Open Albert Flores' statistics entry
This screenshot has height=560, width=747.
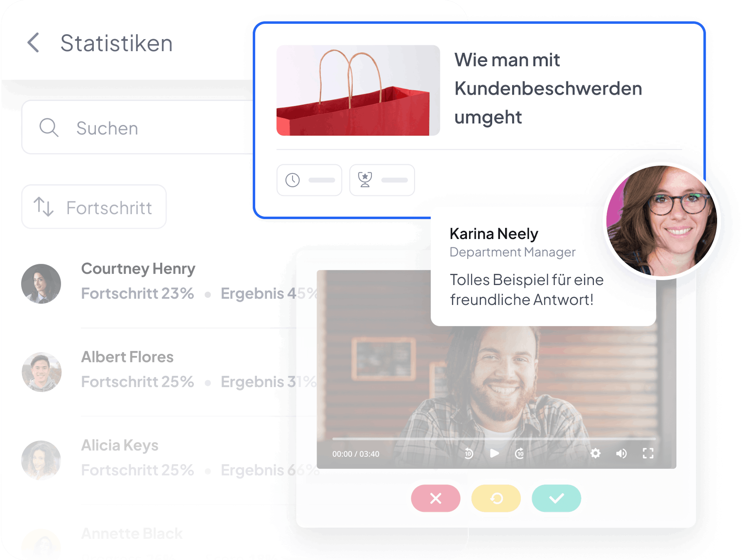point(127,357)
